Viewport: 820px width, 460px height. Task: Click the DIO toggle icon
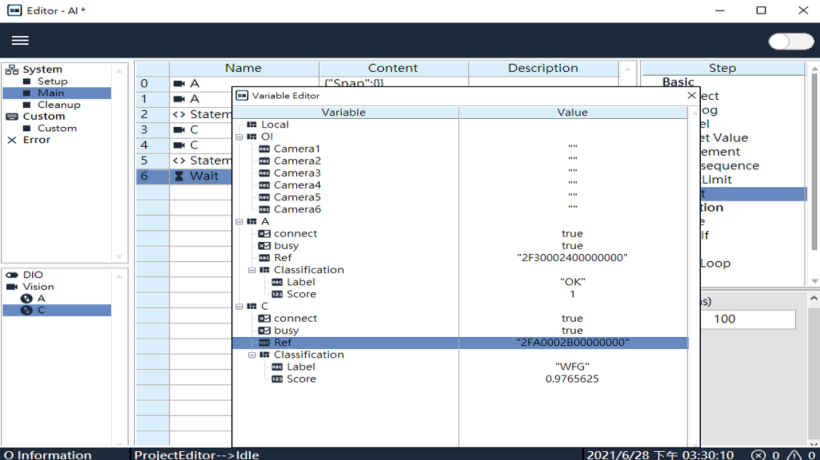coord(12,275)
